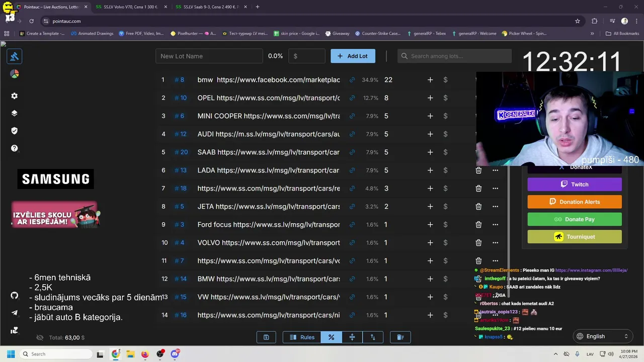
Task: Open more options on Ford focus row
Action: 495,225
